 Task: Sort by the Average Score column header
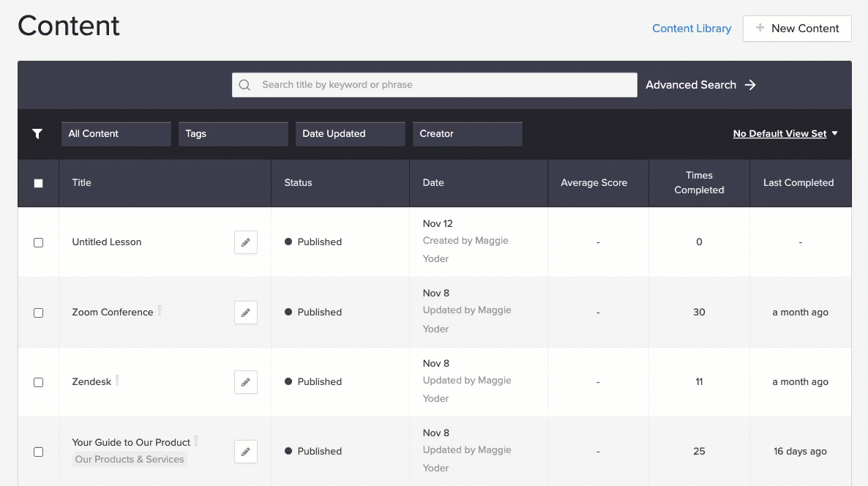click(x=594, y=183)
